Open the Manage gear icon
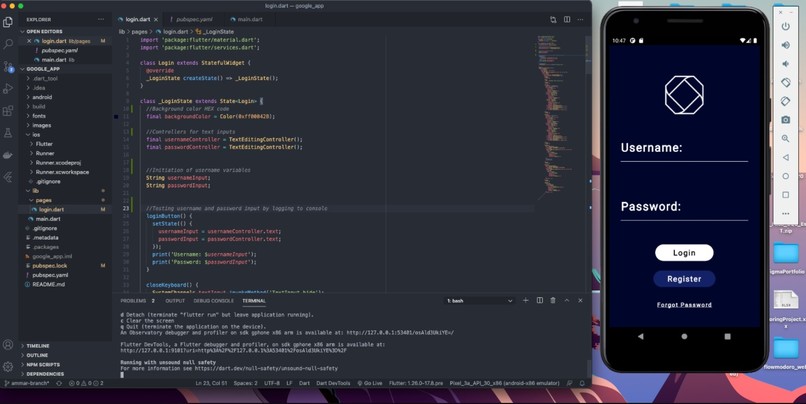 8,366
